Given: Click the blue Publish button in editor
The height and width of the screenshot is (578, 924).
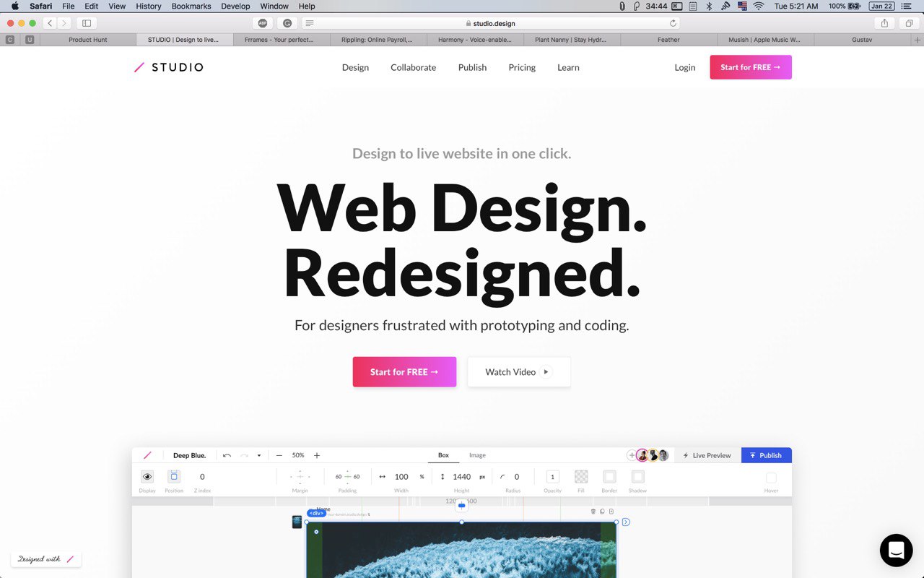Looking at the screenshot, I should tap(766, 455).
